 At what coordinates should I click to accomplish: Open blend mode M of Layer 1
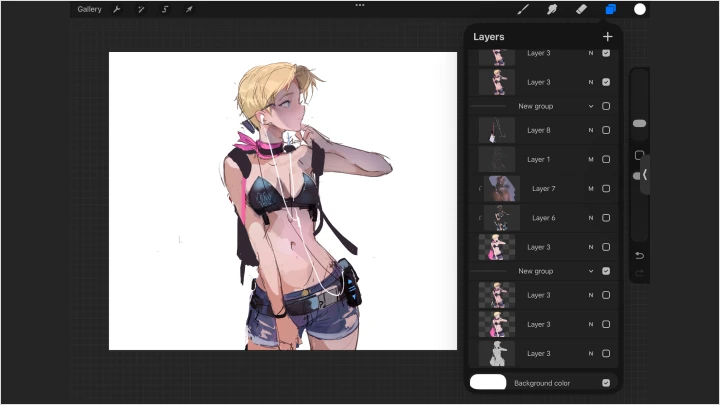591,159
